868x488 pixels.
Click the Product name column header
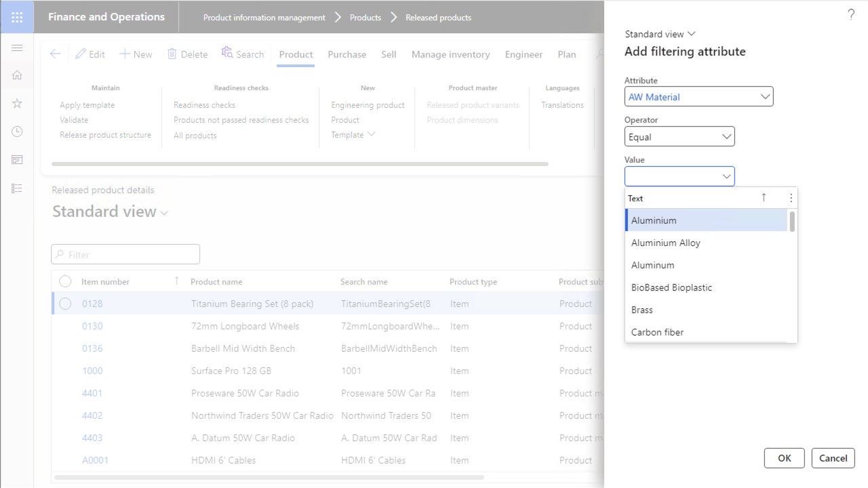point(216,281)
